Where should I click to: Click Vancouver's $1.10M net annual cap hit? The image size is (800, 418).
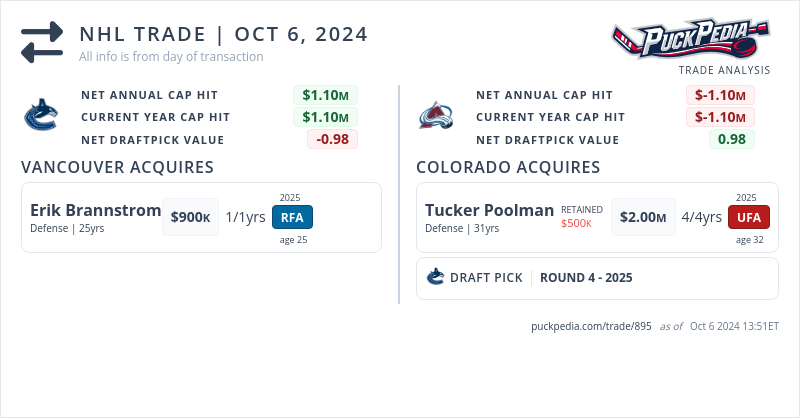(325, 95)
